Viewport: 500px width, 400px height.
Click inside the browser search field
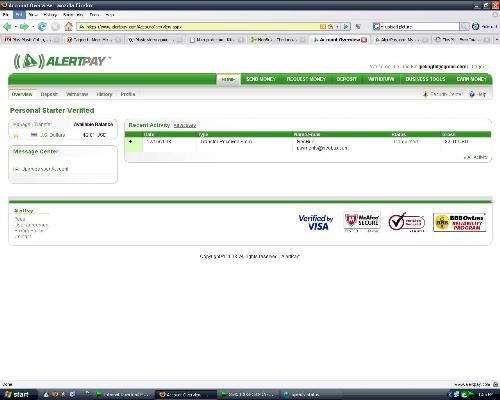pyautogui.click(x=420, y=26)
